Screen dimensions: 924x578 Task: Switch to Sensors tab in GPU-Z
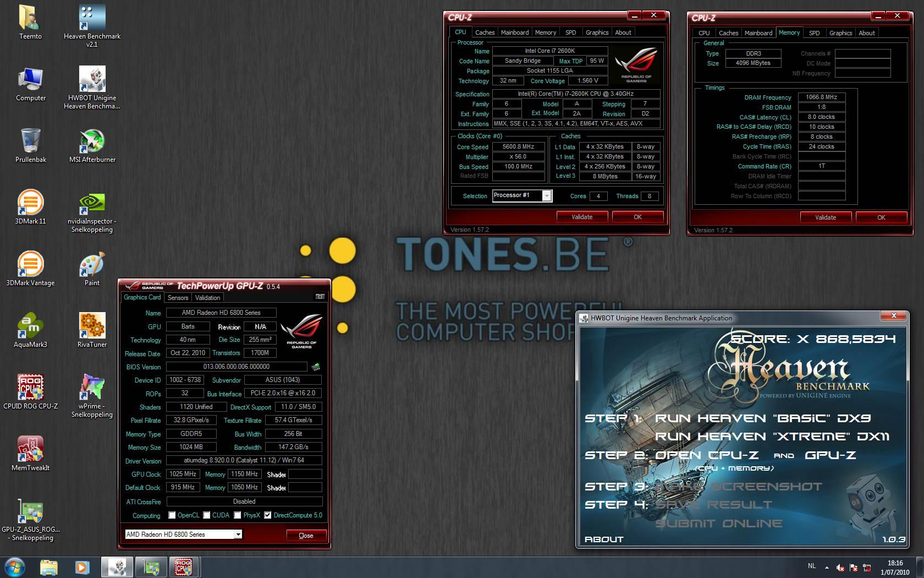tap(178, 298)
